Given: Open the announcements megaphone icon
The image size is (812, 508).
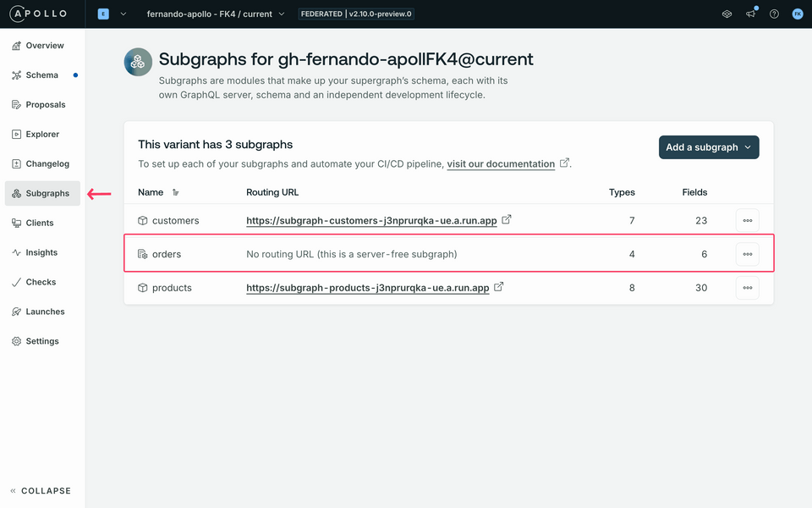Looking at the screenshot, I should point(751,14).
